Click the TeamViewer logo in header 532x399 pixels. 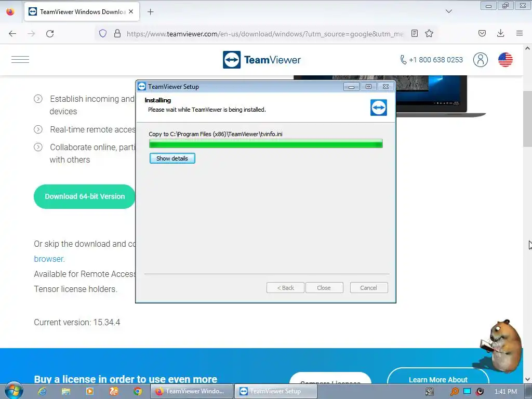click(262, 60)
